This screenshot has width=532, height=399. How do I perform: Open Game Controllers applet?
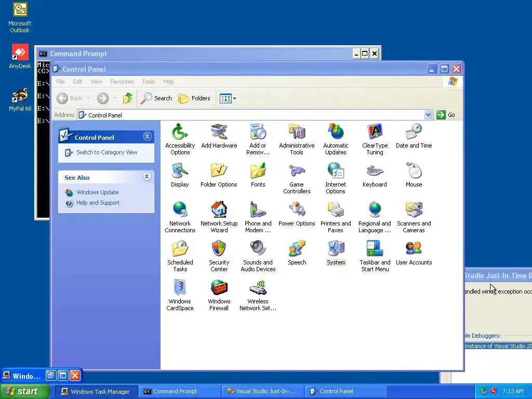click(x=297, y=178)
